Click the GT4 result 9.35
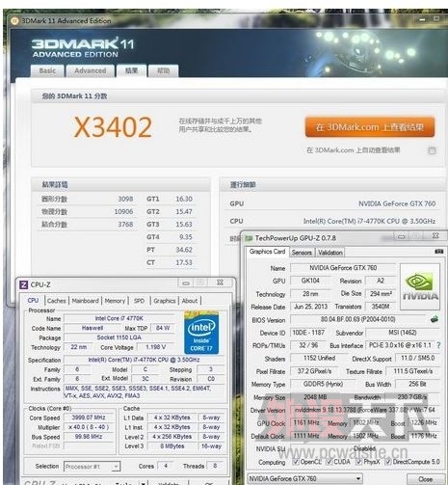 pyautogui.click(x=186, y=237)
